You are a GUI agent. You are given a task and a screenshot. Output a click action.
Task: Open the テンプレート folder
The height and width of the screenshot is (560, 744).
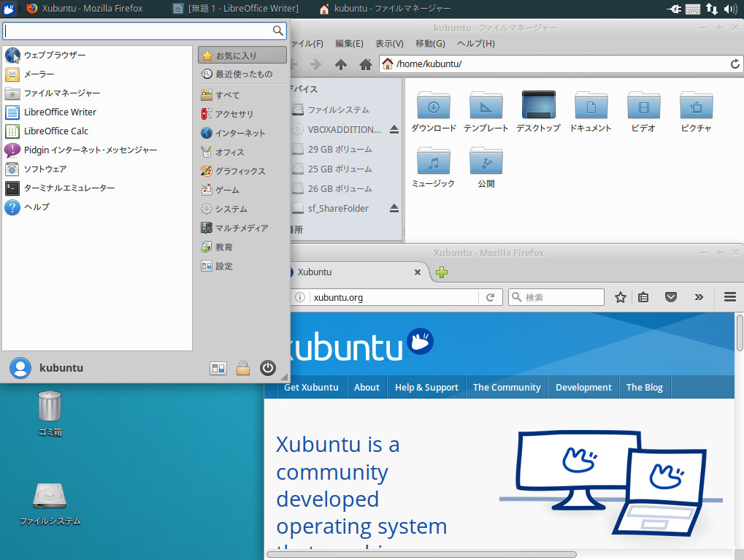pyautogui.click(x=486, y=112)
